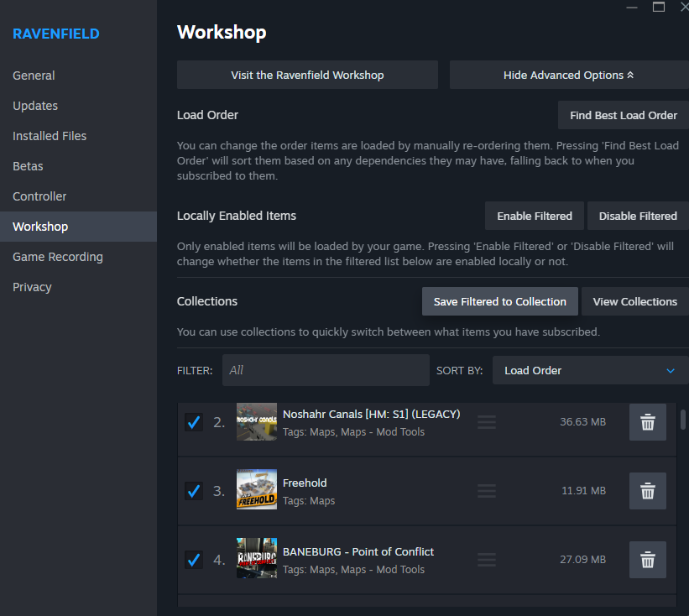Click BANEBURG - Point of Conflict title
Viewport: 689px width, 616px height.
(358, 552)
